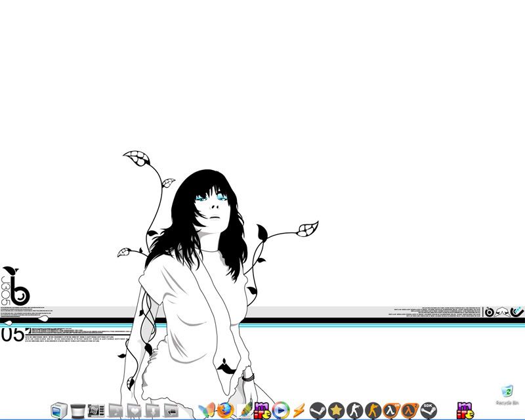Screen dimensions: 525x420
Task: Launch Firefox from the dock
Action: coord(225,410)
